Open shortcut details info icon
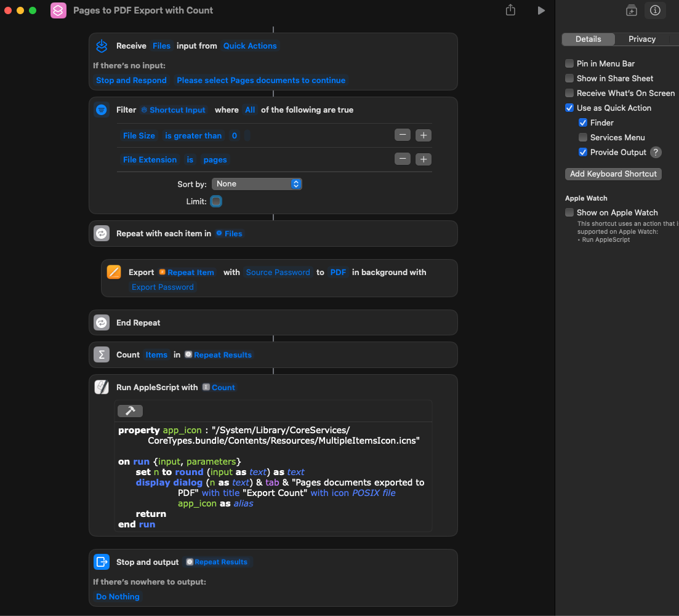This screenshot has width=679, height=616. (655, 10)
